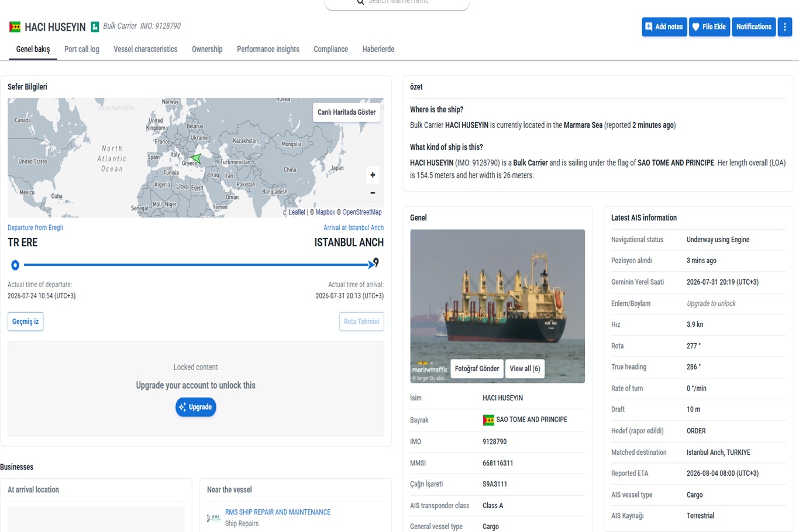Click the Upgrade to unlock link
Image resolution: width=799 pixels, height=532 pixels.
point(711,303)
